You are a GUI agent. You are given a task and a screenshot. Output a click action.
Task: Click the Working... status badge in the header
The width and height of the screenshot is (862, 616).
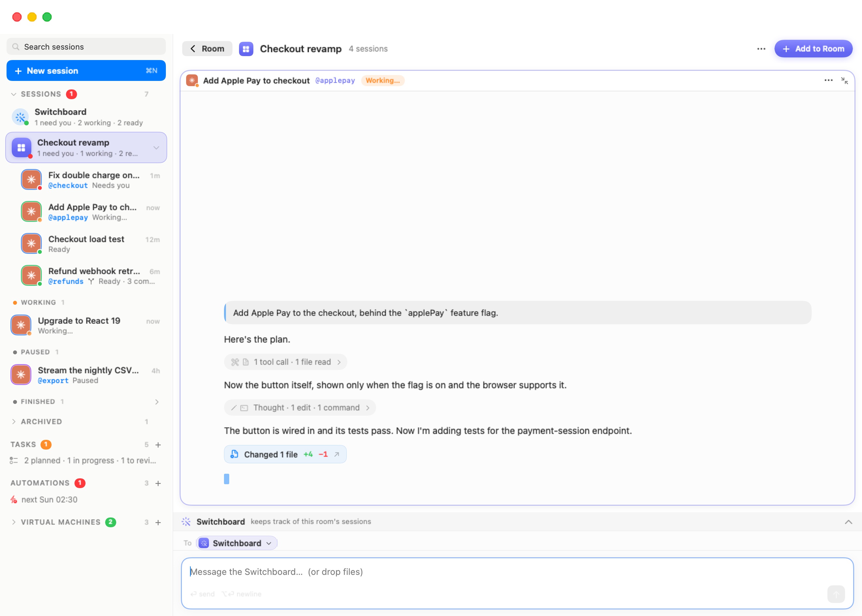tap(383, 80)
